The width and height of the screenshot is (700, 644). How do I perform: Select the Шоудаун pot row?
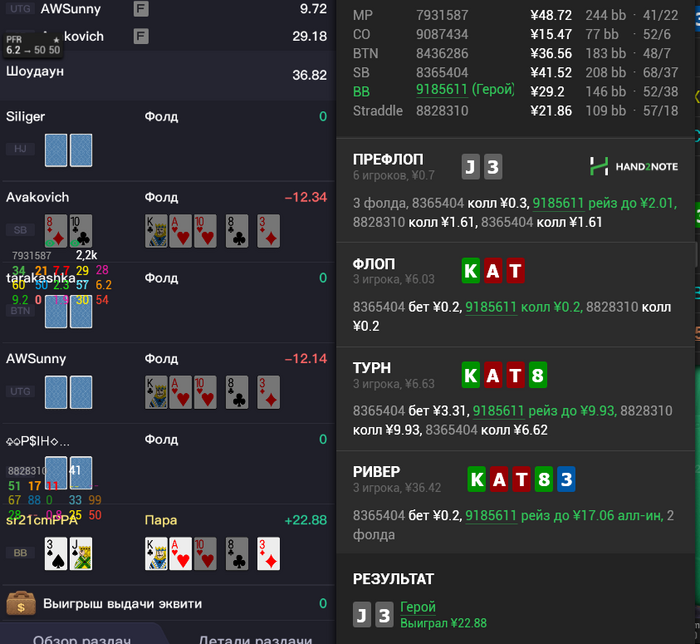coord(167,75)
